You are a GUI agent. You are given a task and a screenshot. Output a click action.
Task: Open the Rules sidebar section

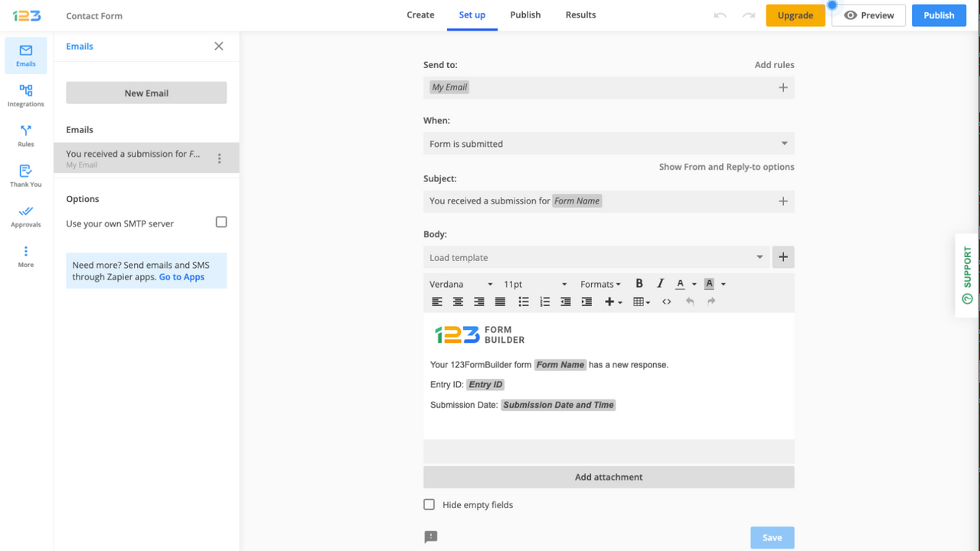click(26, 136)
